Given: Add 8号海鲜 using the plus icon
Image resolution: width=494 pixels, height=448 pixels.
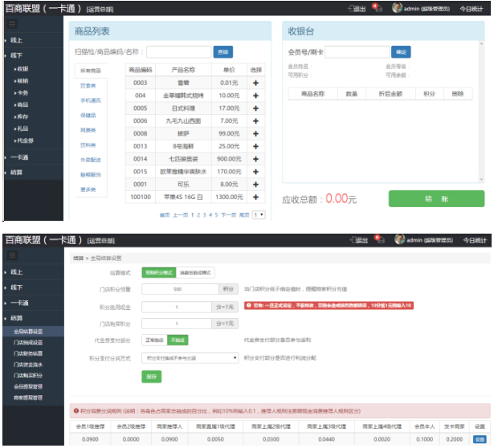Looking at the screenshot, I should 255,146.
